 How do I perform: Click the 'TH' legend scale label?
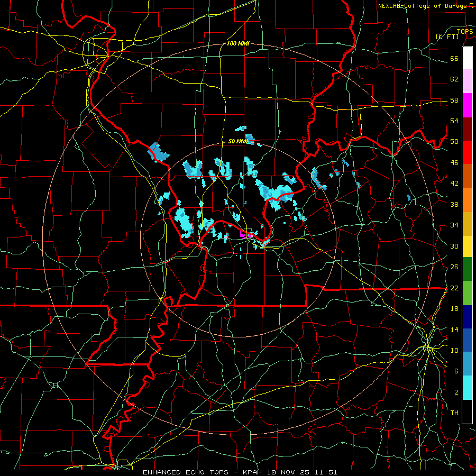pyautogui.click(x=454, y=413)
